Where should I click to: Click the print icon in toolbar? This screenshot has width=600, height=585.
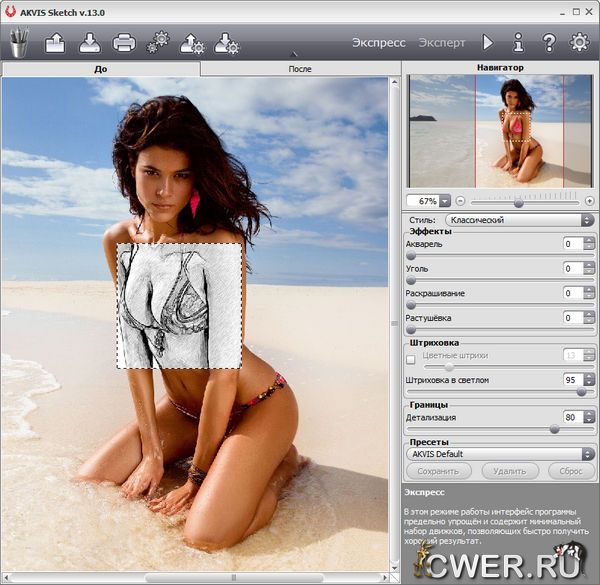(x=123, y=43)
